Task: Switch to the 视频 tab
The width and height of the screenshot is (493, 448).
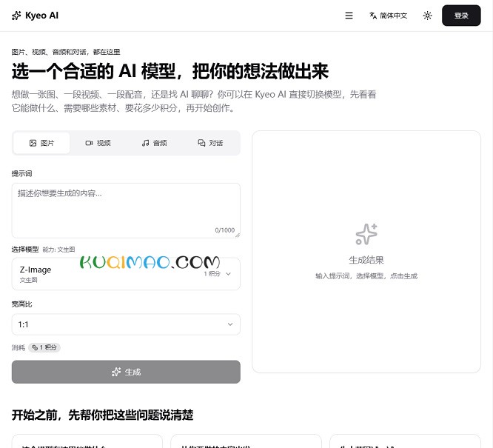Action: coord(98,143)
